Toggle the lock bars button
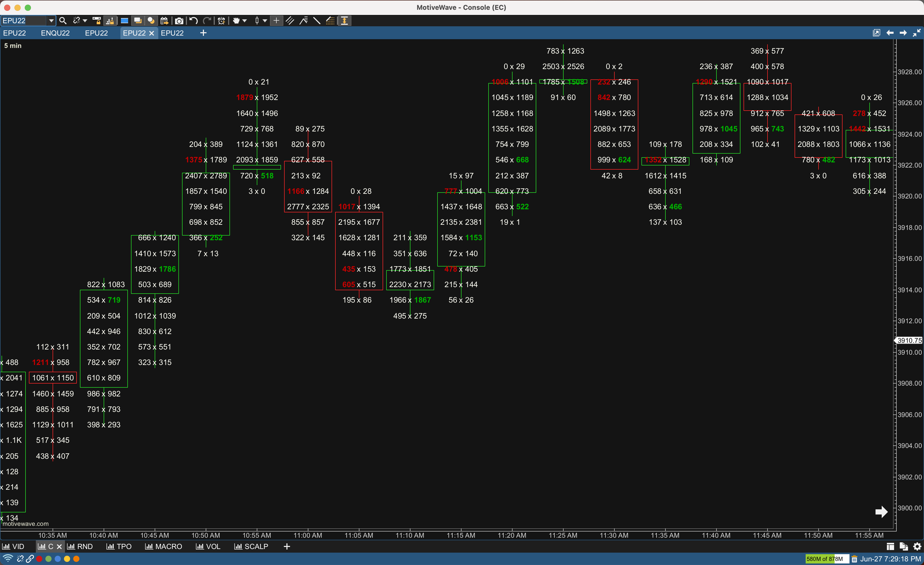This screenshot has height=565, width=924. [110, 21]
